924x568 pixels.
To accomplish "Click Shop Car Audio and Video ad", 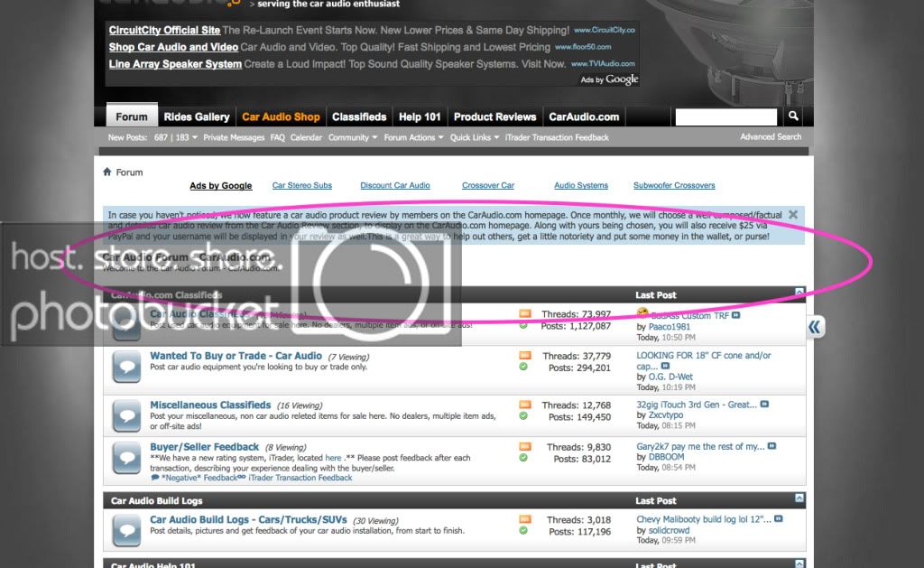I will 173,47.
